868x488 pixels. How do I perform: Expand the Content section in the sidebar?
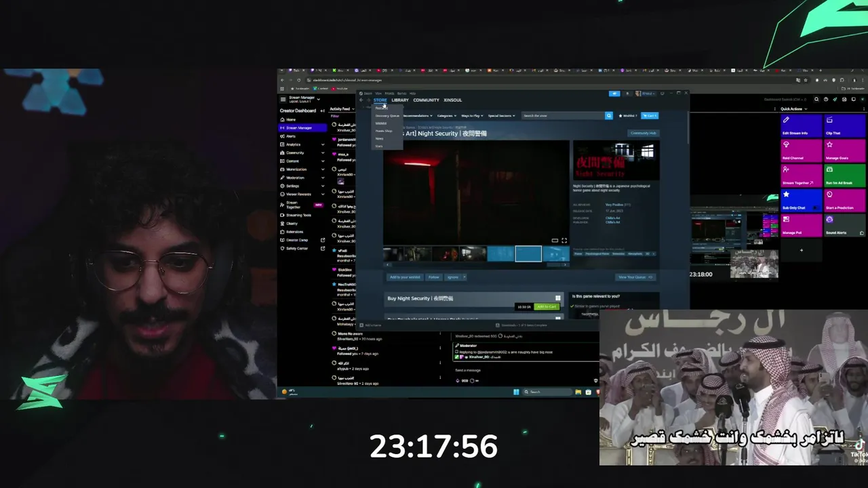pyautogui.click(x=323, y=161)
